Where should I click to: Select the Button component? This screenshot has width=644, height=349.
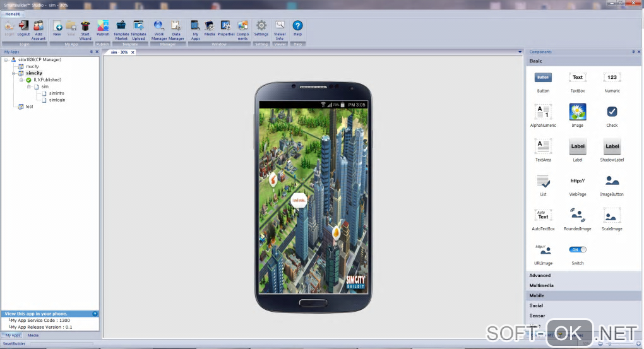(543, 82)
